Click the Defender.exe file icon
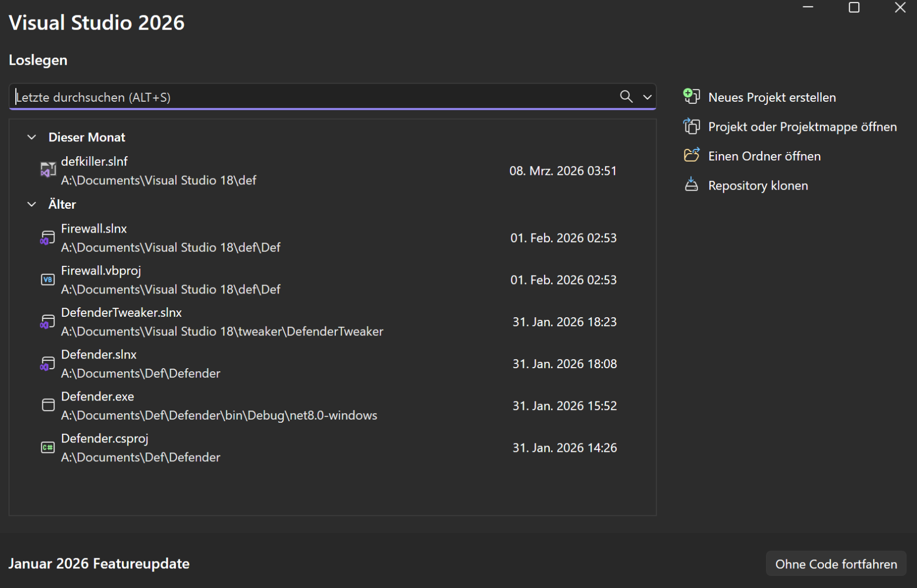917x588 pixels. click(x=48, y=405)
